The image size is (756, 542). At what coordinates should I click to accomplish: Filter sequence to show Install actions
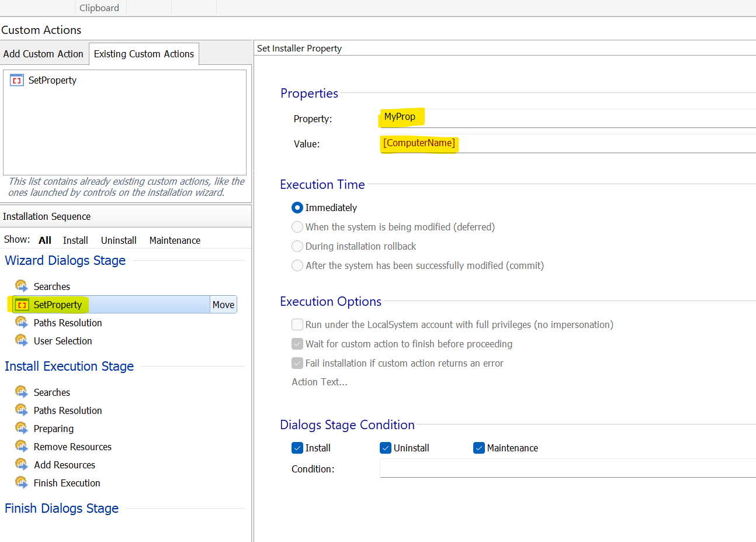coord(75,240)
